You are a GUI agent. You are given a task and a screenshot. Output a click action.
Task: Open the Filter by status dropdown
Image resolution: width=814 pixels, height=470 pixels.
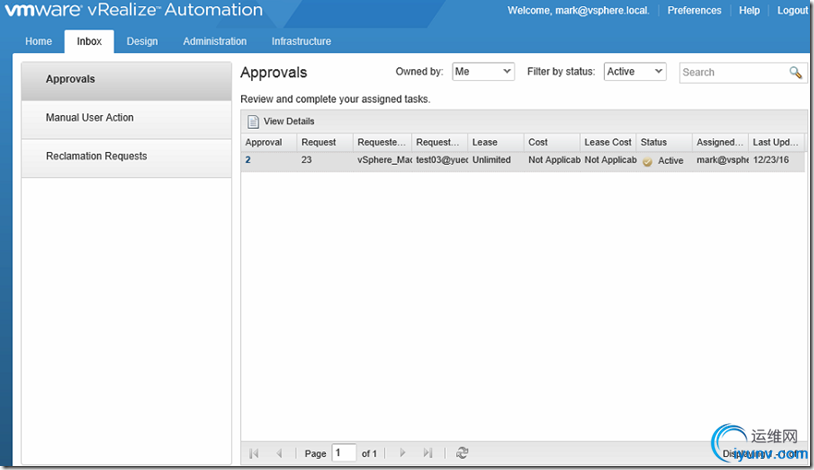coord(635,72)
